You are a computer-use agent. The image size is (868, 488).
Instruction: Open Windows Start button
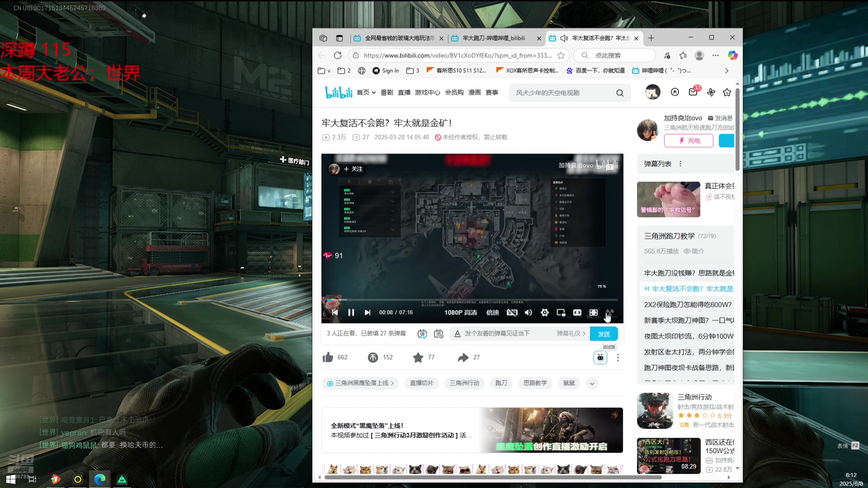[x=11, y=479]
